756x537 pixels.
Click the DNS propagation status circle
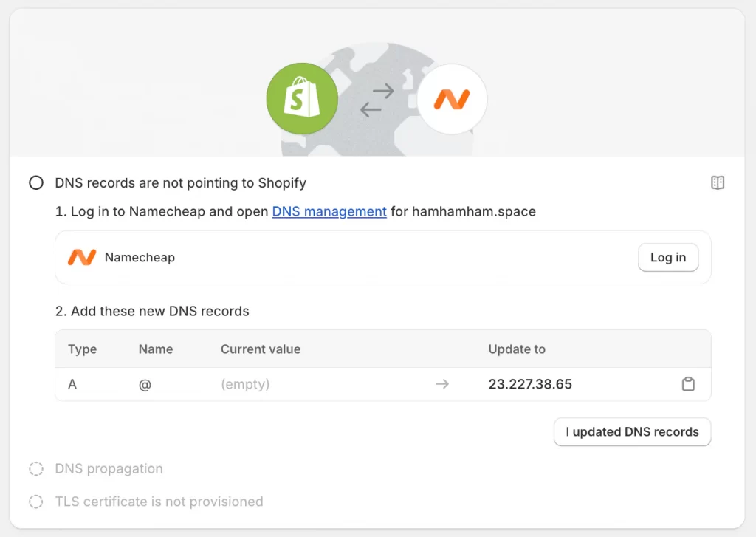[x=36, y=468]
